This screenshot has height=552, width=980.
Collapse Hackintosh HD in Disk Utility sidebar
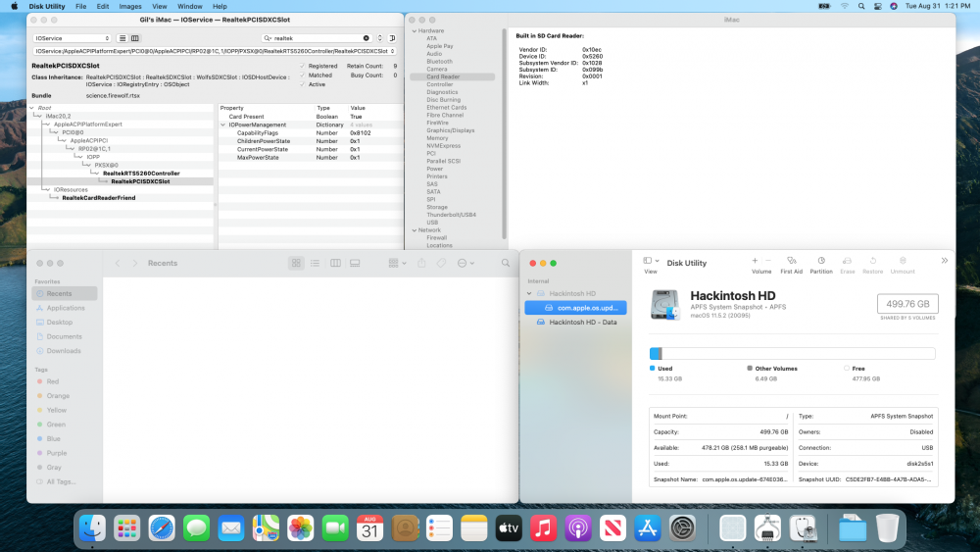(529, 293)
